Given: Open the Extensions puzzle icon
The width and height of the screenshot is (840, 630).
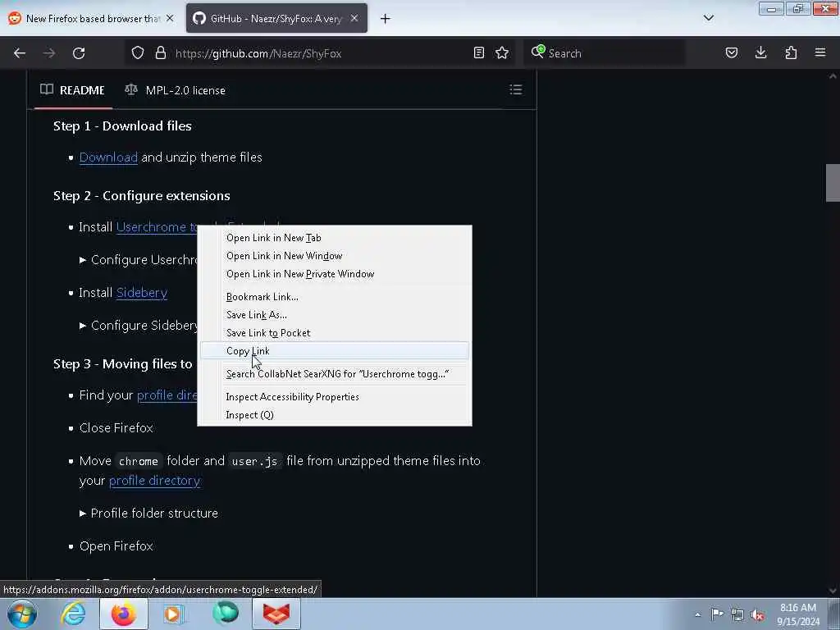Looking at the screenshot, I should coord(791,52).
